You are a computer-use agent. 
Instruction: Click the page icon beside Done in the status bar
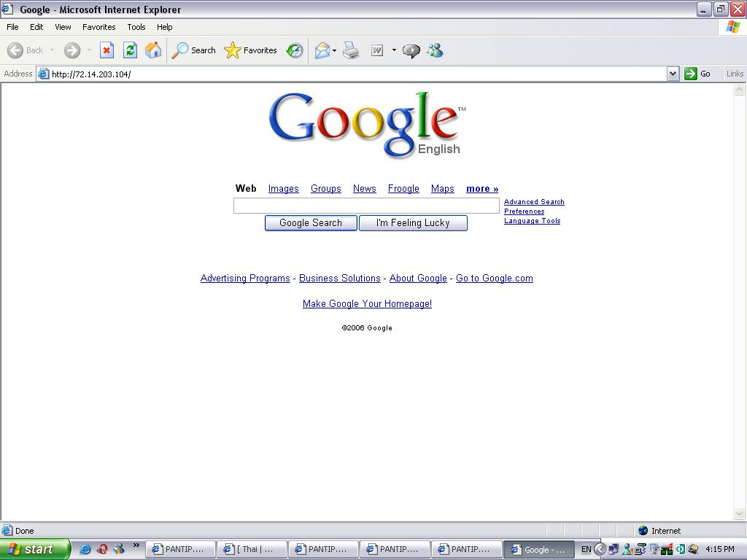coord(7,531)
